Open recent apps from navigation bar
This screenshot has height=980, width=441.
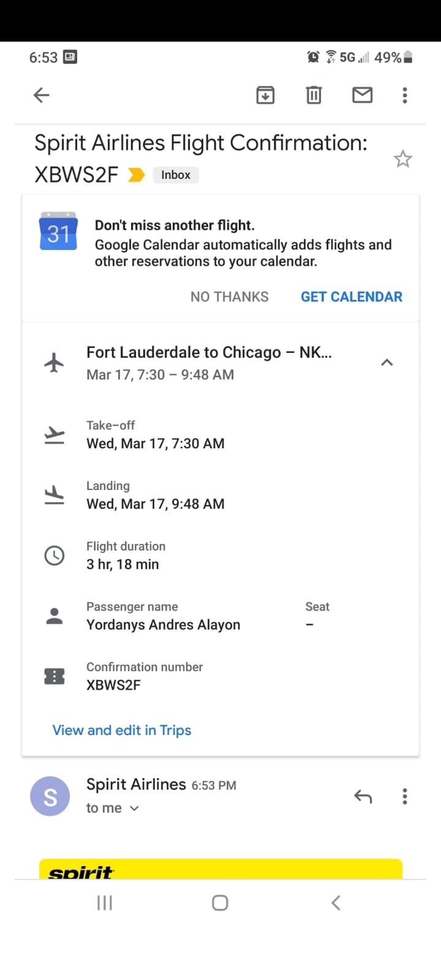tap(105, 903)
